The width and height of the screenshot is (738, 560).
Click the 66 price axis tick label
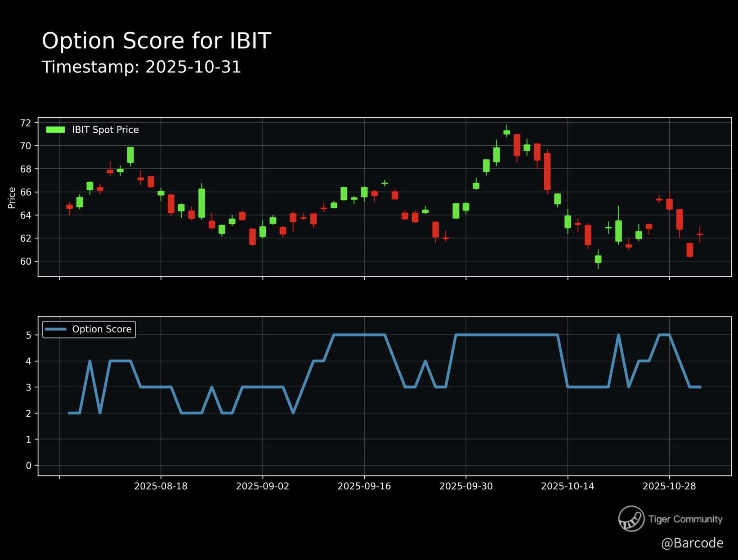pyautogui.click(x=26, y=192)
